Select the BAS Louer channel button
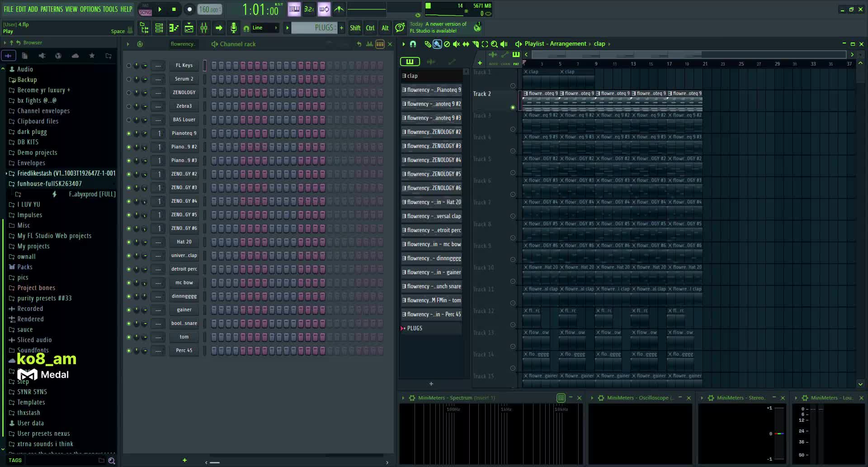 184,120
